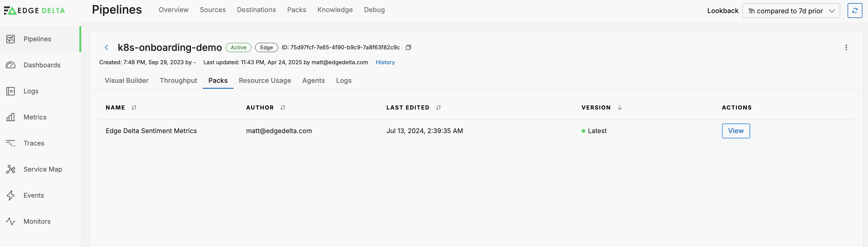
Task: Click the Events lightning bolt icon
Action: (x=11, y=195)
